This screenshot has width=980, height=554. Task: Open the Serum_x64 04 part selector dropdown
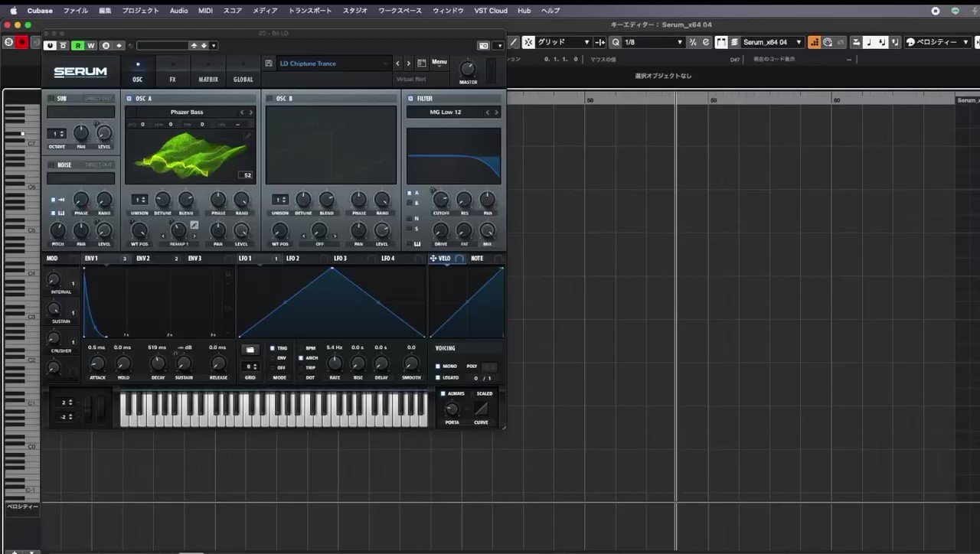(x=773, y=42)
